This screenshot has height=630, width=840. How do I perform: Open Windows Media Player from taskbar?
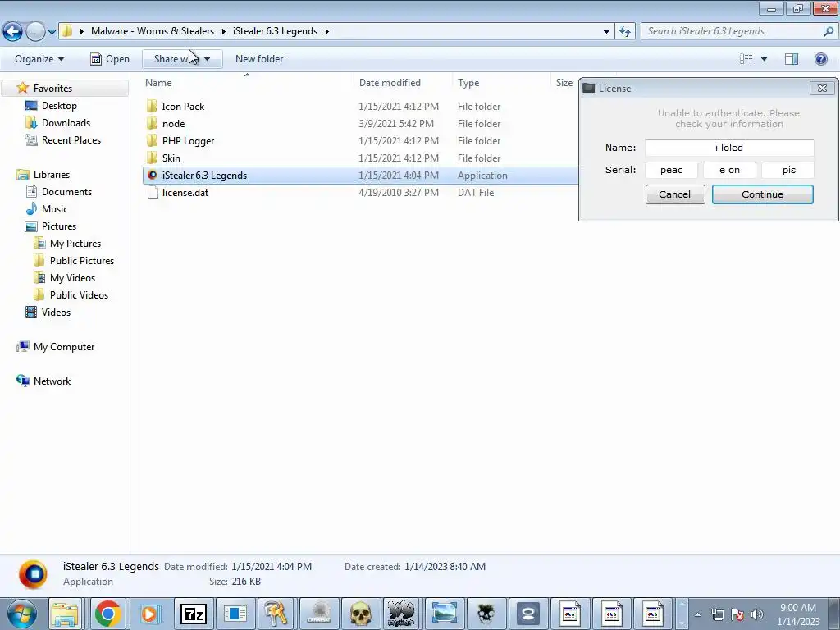(x=149, y=614)
